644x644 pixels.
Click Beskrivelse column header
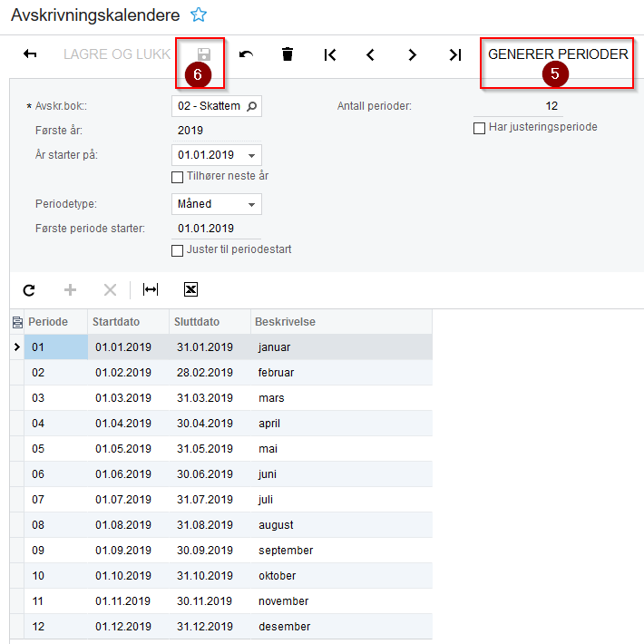pos(285,322)
